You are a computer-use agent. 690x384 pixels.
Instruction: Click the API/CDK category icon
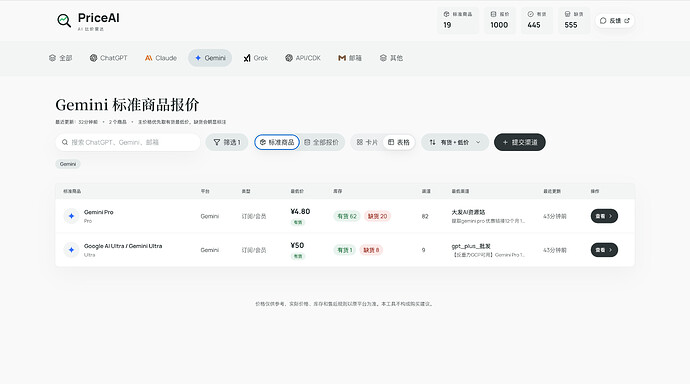(x=289, y=58)
